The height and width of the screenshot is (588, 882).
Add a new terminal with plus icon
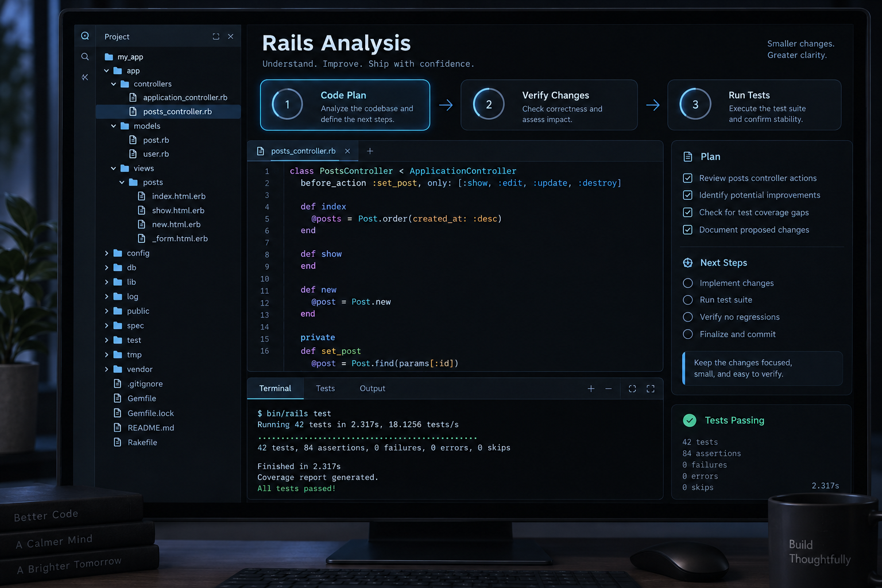click(x=591, y=389)
